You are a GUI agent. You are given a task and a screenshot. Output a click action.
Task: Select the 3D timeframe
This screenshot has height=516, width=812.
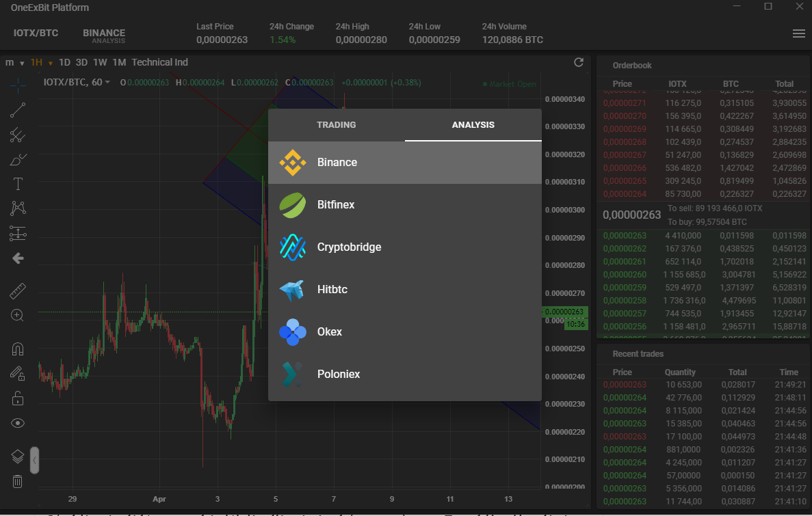81,62
